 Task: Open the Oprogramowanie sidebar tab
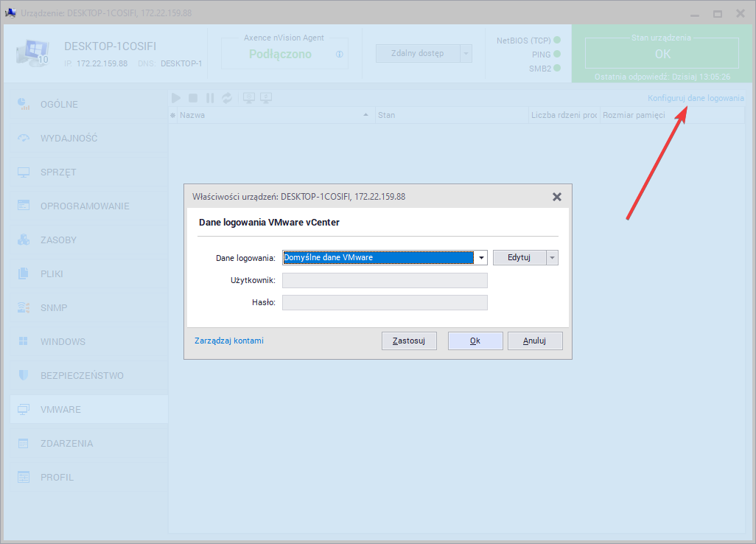85,206
